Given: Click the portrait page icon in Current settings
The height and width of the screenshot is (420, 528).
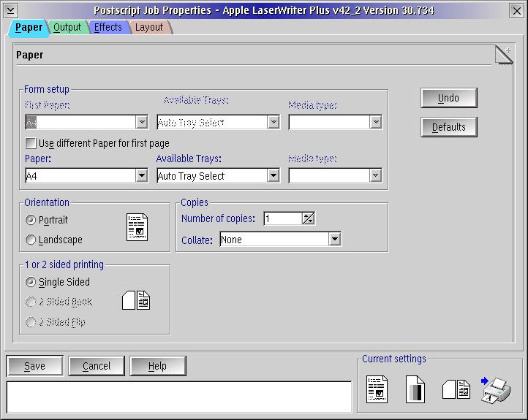Looking at the screenshot, I should pos(377,389).
